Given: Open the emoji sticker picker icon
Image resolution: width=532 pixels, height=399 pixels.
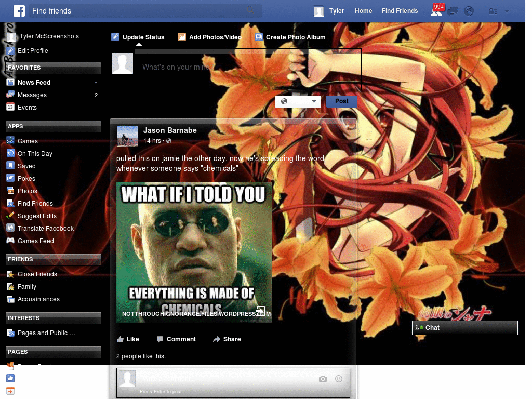Looking at the screenshot, I should 339,379.
